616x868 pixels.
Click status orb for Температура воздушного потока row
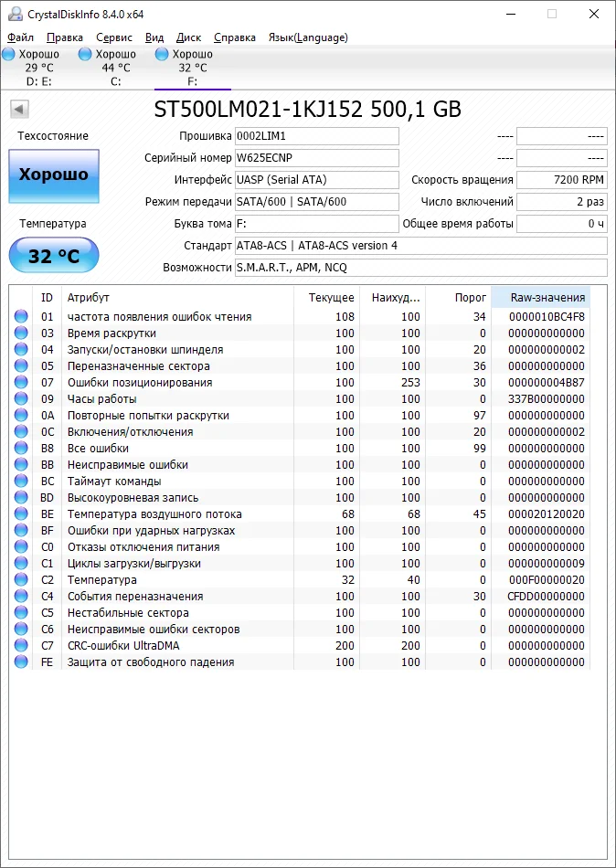(21, 514)
